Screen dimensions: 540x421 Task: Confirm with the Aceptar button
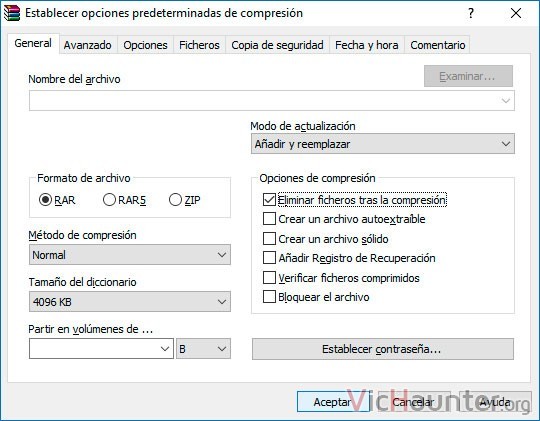pos(333,402)
